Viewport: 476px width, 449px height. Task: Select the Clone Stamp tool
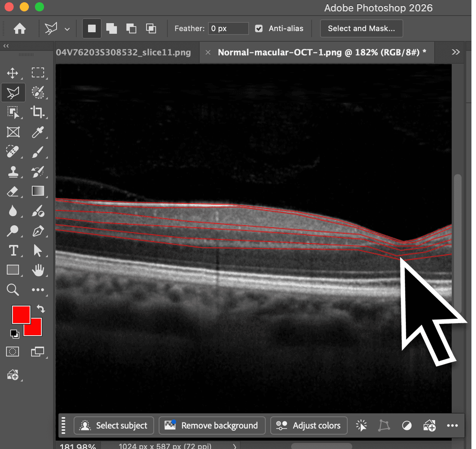[x=13, y=171]
